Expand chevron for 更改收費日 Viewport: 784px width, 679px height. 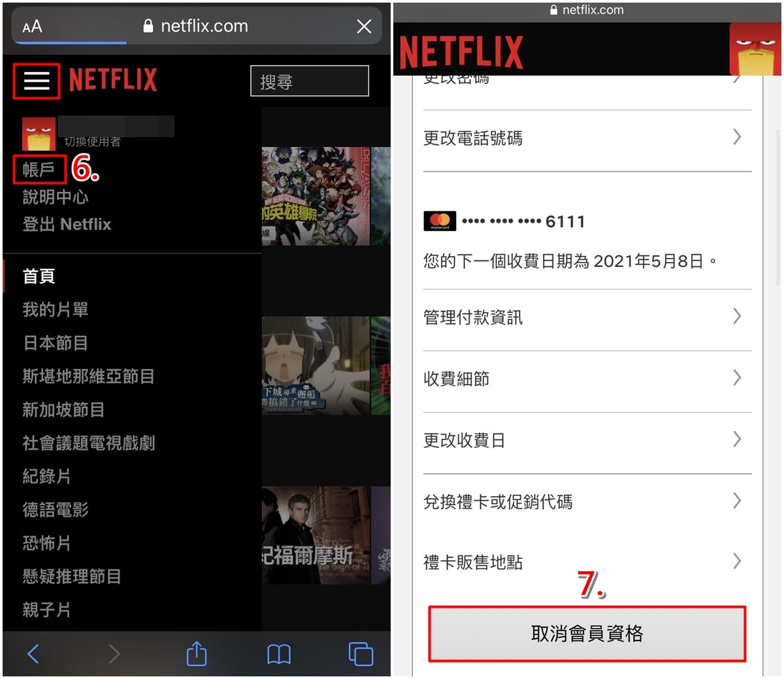coord(737,439)
